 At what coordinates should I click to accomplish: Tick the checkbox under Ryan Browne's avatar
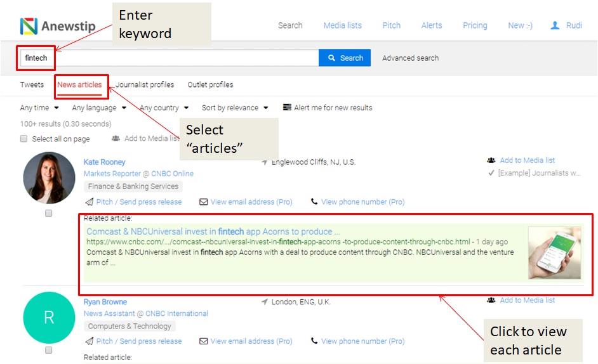tap(48, 350)
